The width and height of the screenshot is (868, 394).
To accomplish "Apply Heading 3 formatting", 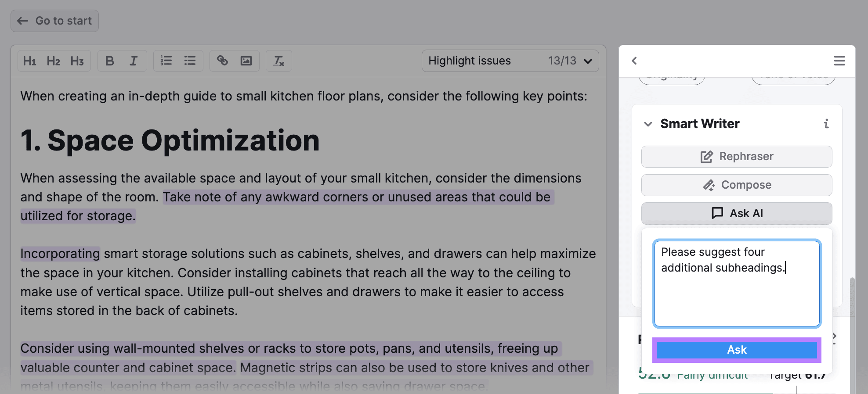I will [x=77, y=61].
